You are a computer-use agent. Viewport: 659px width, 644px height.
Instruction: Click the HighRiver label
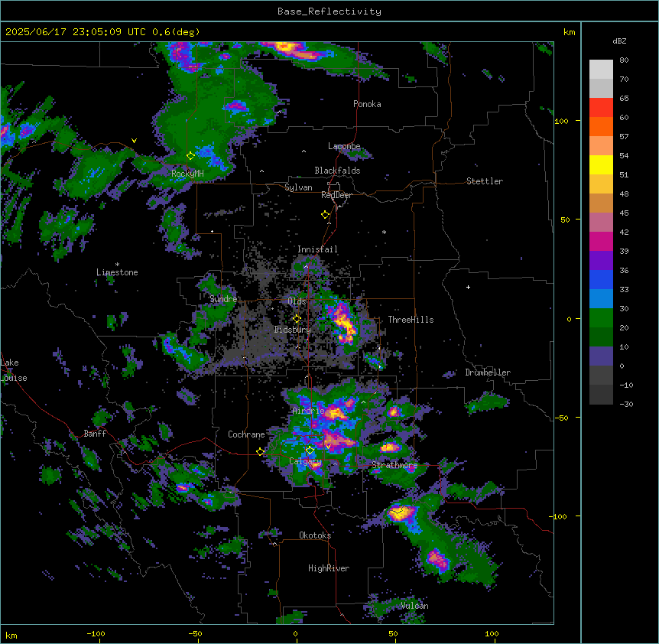point(329,568)
